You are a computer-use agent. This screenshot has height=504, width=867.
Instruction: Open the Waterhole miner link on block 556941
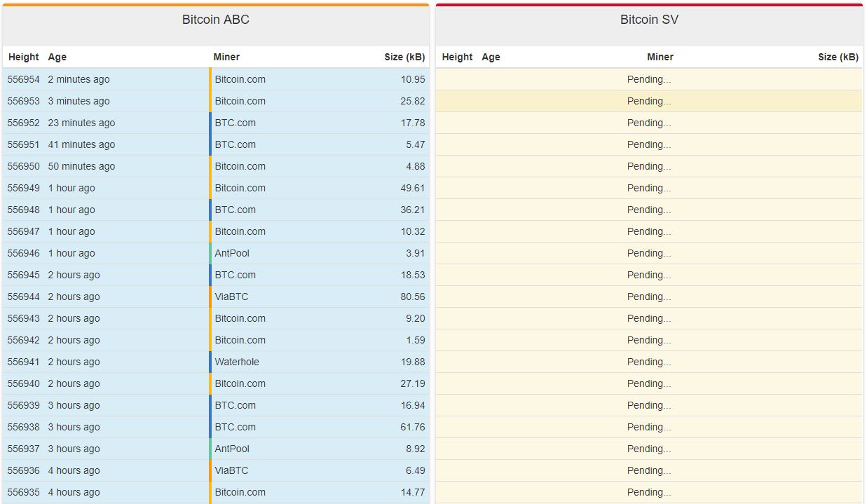pyautogui.click(x=240, y=362)
